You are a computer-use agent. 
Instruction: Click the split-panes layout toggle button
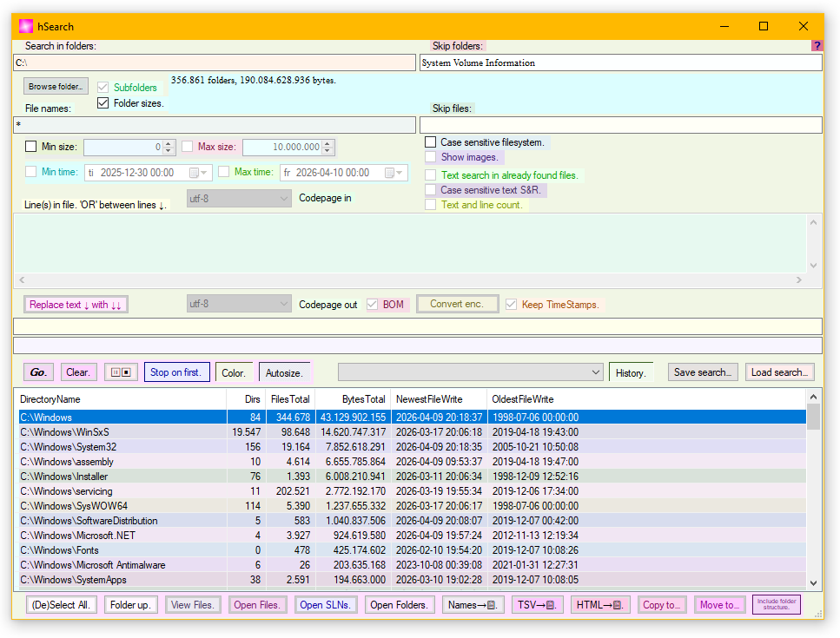click(121, 372)
